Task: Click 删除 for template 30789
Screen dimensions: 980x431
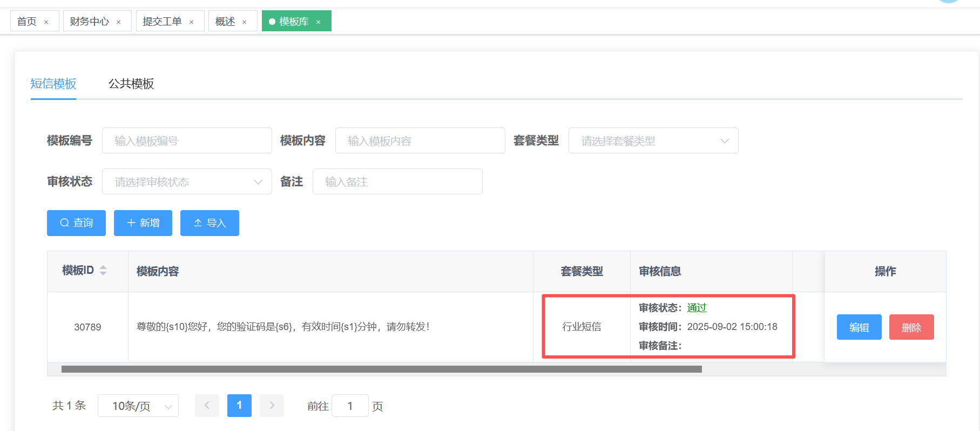Action: pyautogui.click(x=911, y=327)
